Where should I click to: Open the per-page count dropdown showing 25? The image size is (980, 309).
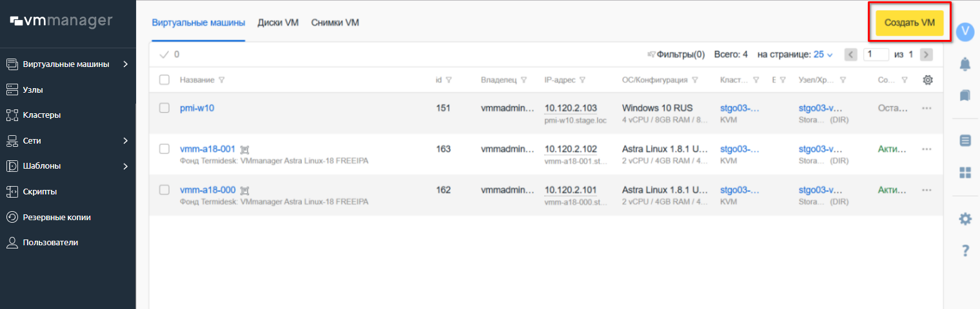823,55
